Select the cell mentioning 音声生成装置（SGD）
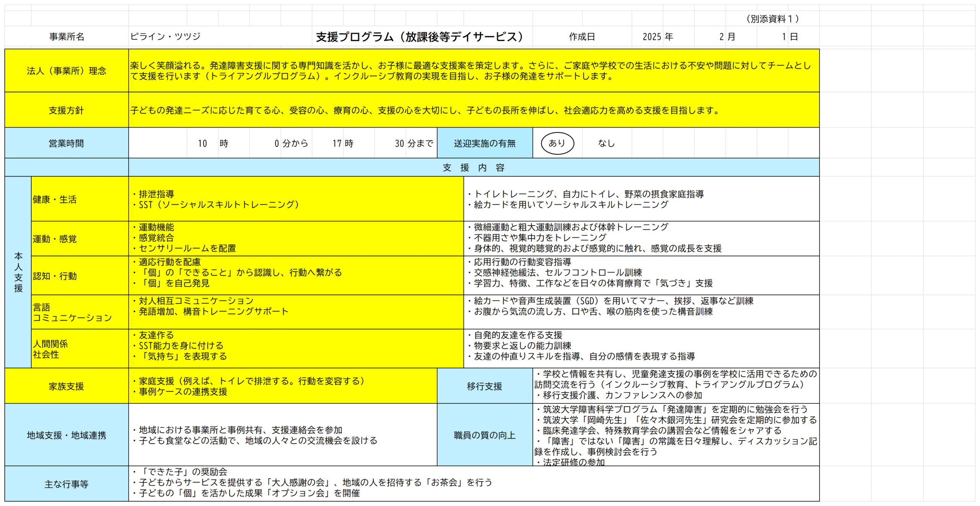 click(x=642, y=312)
